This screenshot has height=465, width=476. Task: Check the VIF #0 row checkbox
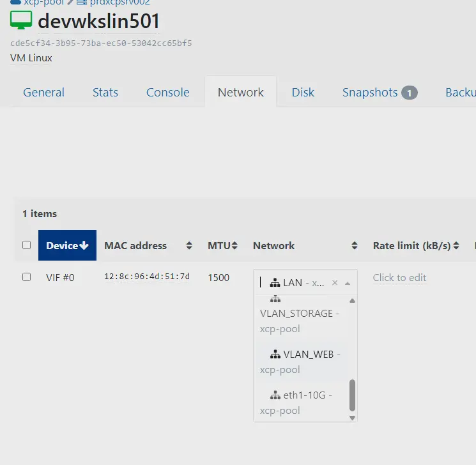tap(26, 277)
